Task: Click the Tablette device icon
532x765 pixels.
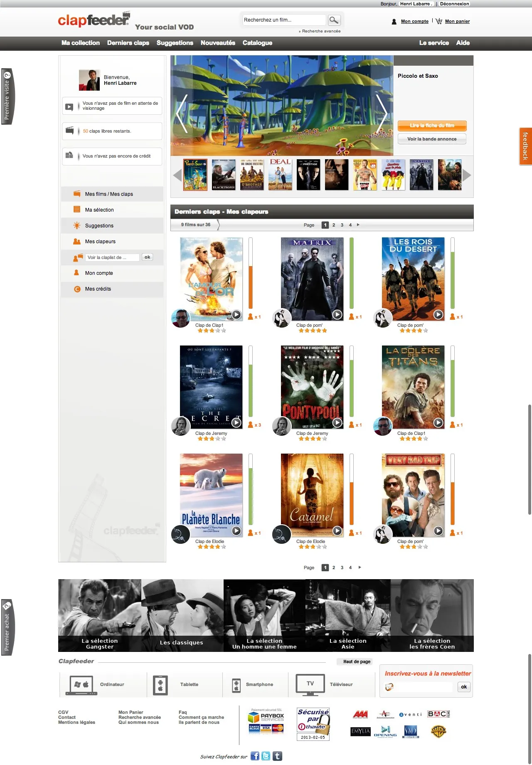Action: [160, 685]
